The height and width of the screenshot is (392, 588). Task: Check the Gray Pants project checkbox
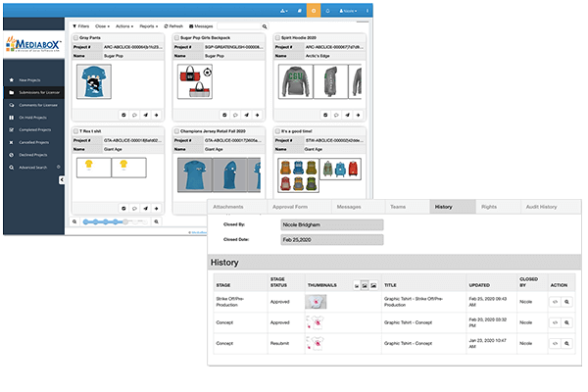(x=76, y=36)
